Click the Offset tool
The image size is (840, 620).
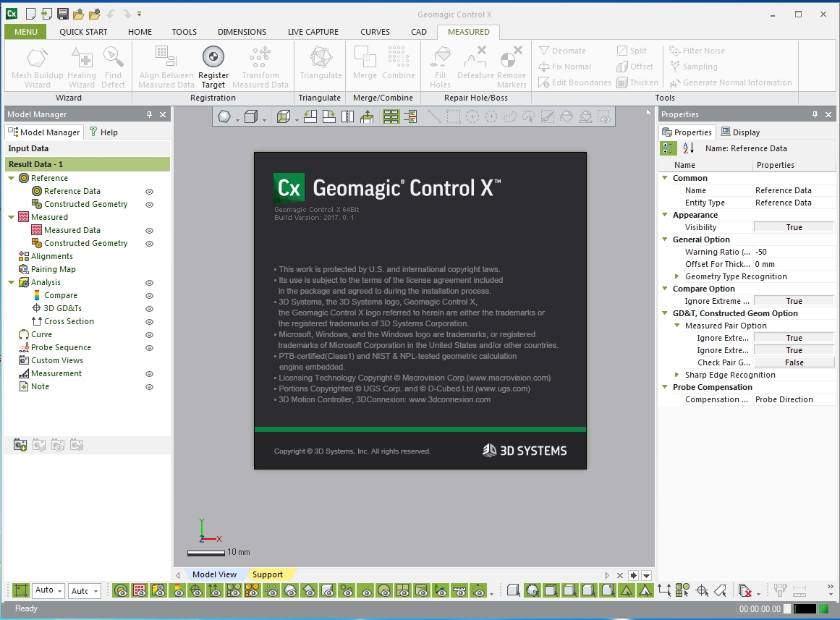[635, 67]
